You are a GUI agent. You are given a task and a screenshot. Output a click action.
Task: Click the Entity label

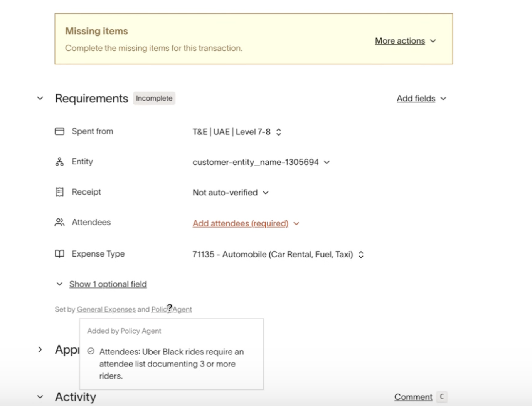click(82, 162)
